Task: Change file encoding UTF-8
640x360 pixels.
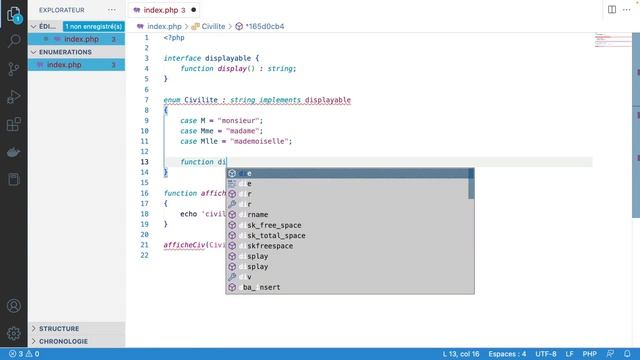Action: pos(546,354)
